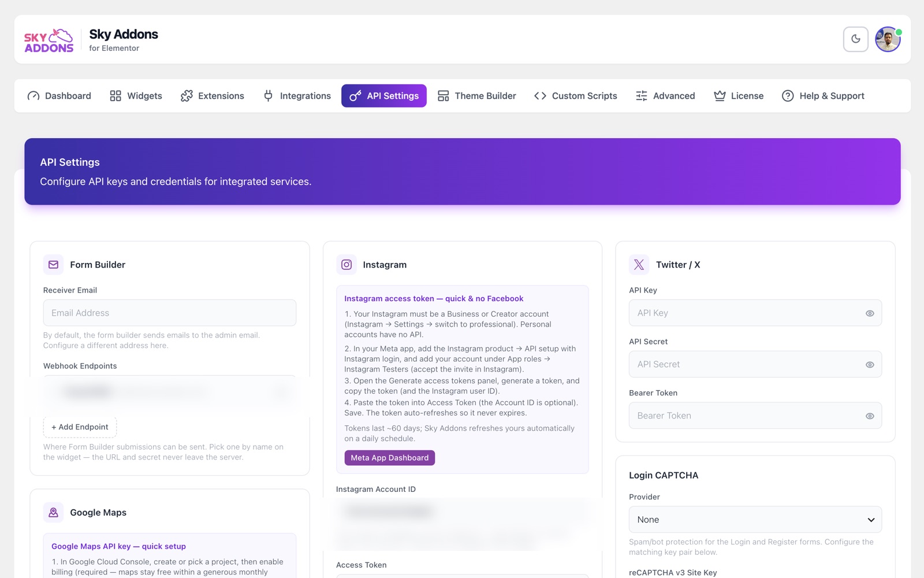Click the Help & Support question icon
The image size is (924, 578).
pyautogui.click(x=788, y=96)
